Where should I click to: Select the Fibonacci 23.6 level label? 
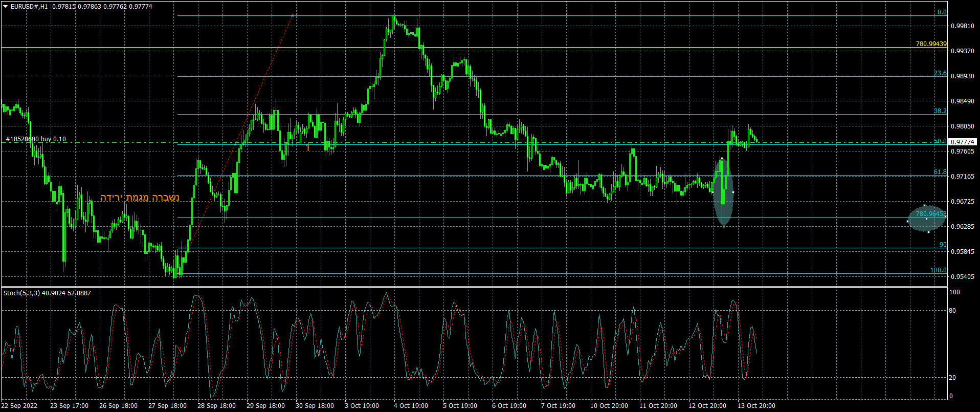pos(940,73)
